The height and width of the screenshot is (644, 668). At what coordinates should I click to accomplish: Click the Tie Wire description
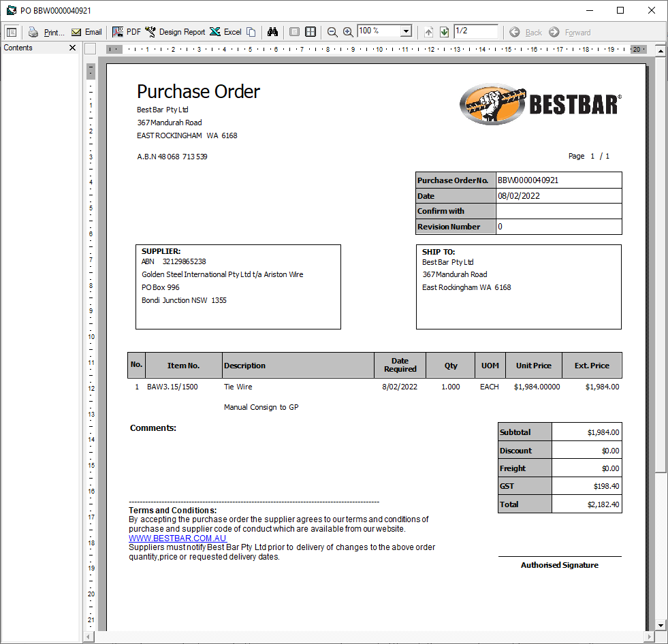tap(238, 387)
